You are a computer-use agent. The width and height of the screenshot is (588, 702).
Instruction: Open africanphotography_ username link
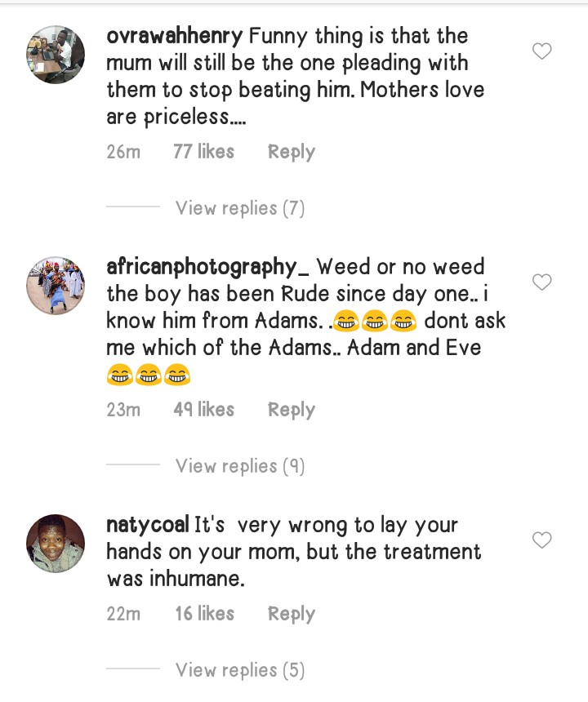[207, 267]
